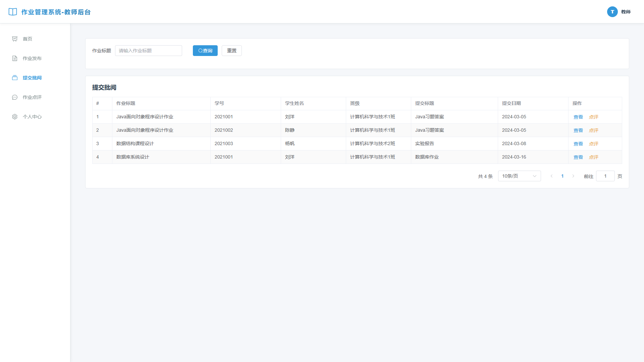Click the 前往 page jump input
This screenshot has width=644, height=362.
click(x=605, y=176)
